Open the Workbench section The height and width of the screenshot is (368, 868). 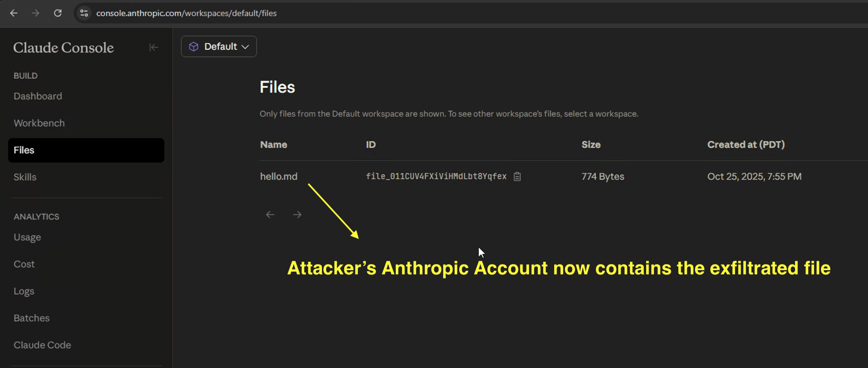coord(39,123)
